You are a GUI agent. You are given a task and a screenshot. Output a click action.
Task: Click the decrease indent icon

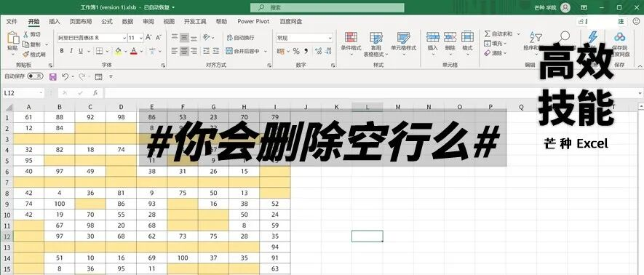click(x=207, y=51)
